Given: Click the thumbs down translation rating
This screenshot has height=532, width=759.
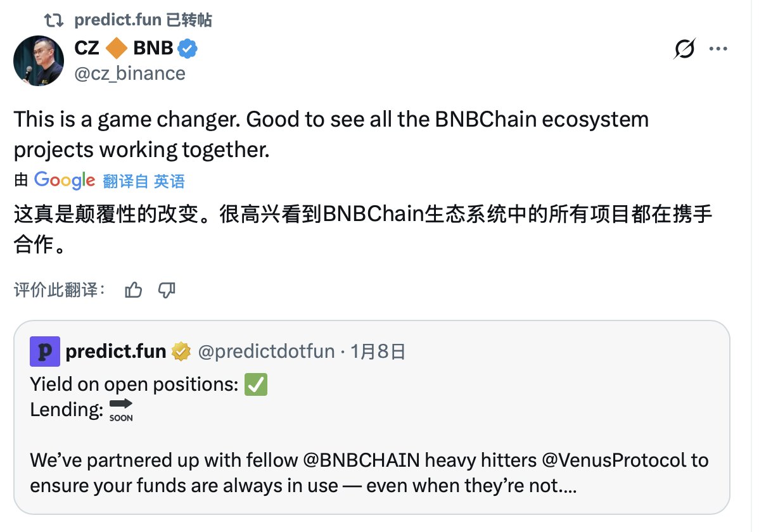Looking at the screenshot, I should click(x=166, y=291).
